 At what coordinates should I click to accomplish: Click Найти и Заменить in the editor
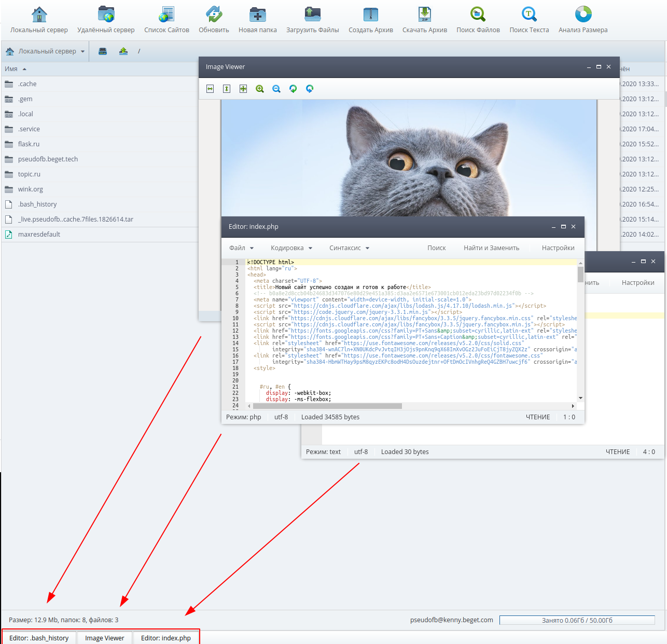491,248
